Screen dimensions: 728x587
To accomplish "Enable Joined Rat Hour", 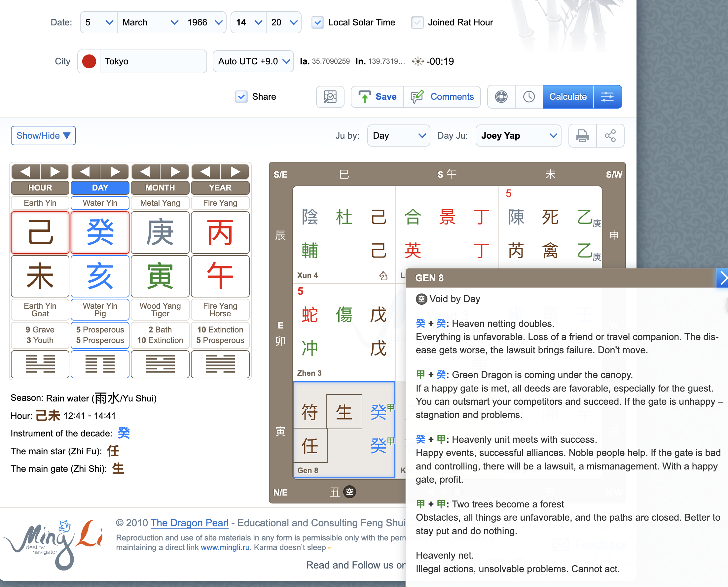I will coord(417,22).
